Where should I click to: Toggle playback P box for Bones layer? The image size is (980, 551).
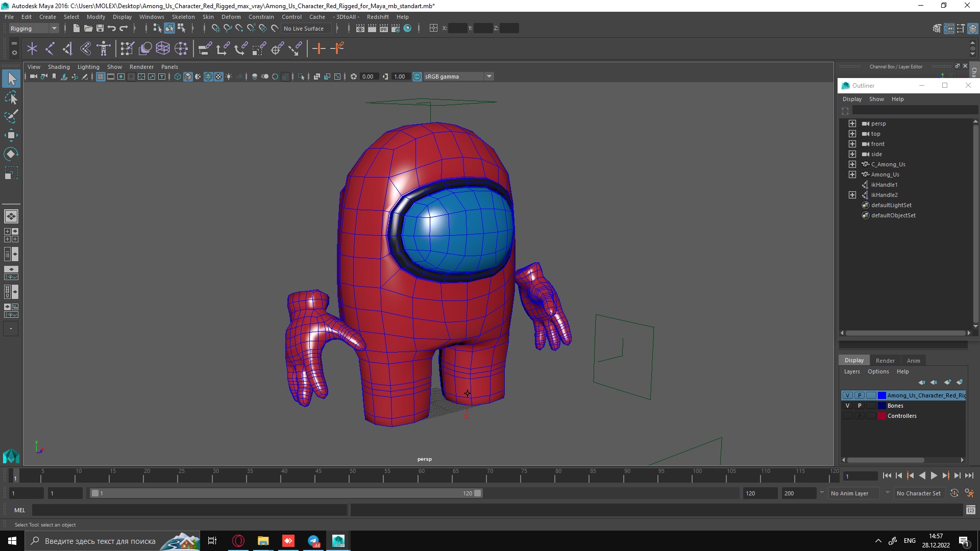(860, 406)
